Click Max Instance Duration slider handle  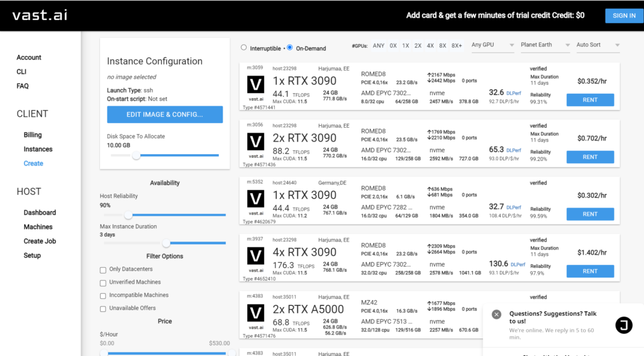pyautogui.click(x=166, y=243)
